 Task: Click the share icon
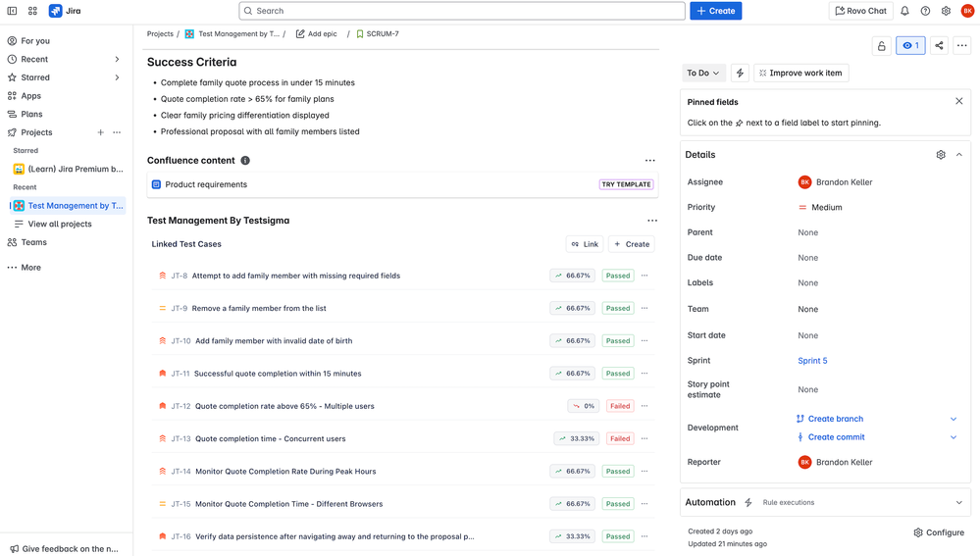[939, 46]
